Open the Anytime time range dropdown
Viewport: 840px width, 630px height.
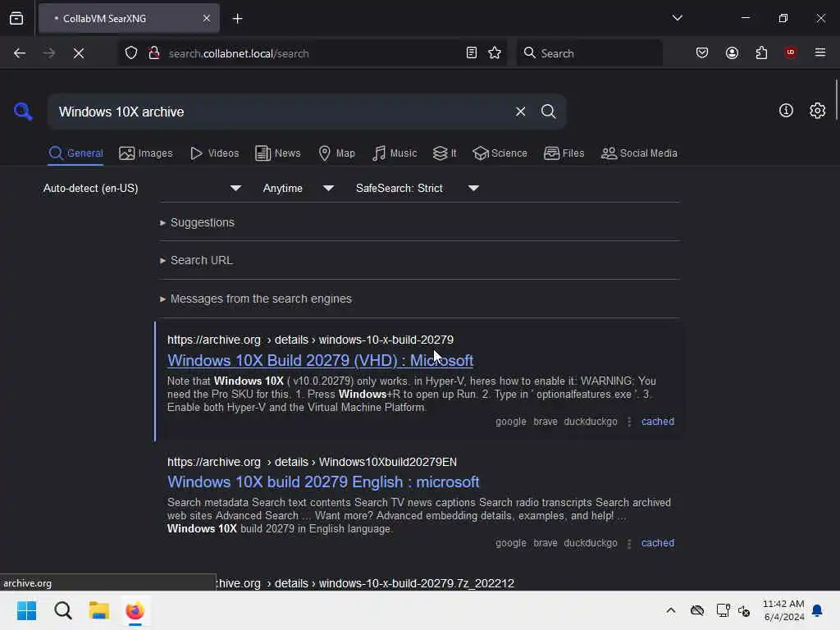click(x=298, y=188)
